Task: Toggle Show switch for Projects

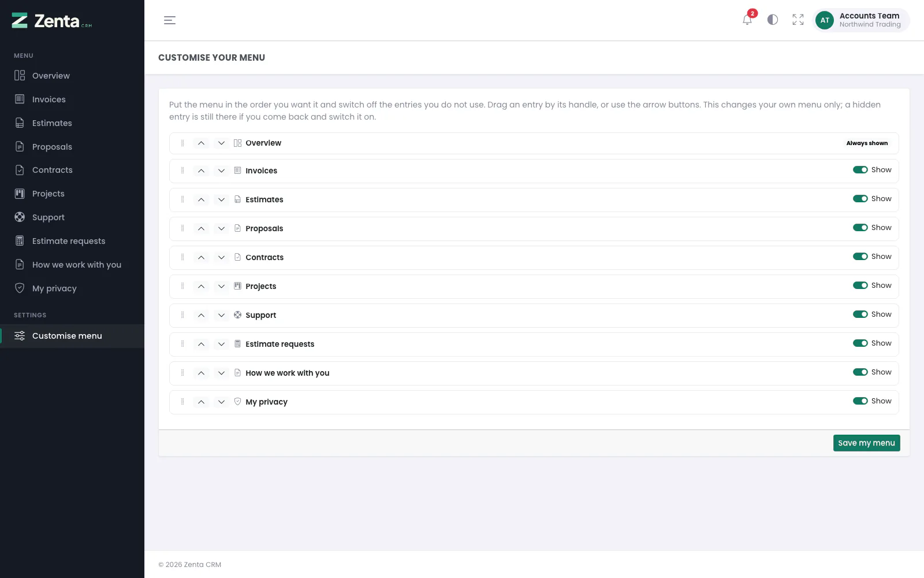Action: click(x=860, y=286)
